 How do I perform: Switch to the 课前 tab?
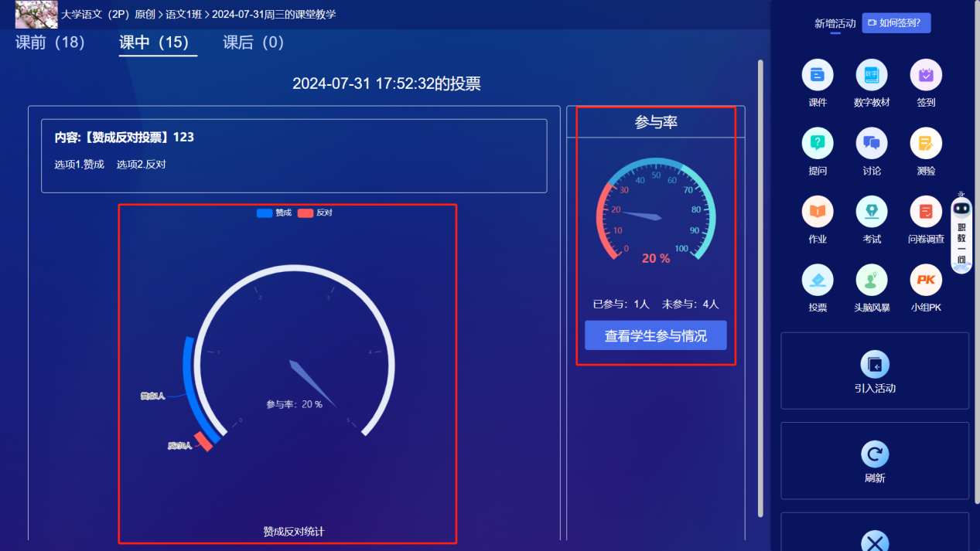coord(50,44)
